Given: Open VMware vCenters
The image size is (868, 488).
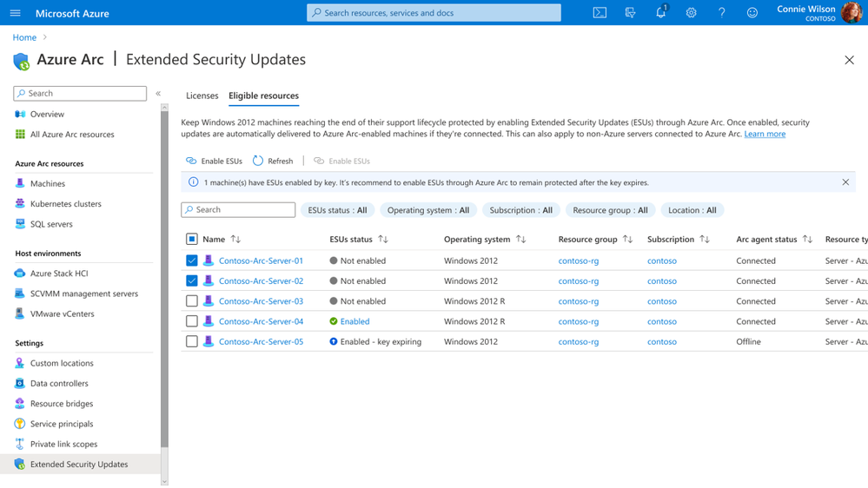Looking at the screenshot, I should coord(62,313).
